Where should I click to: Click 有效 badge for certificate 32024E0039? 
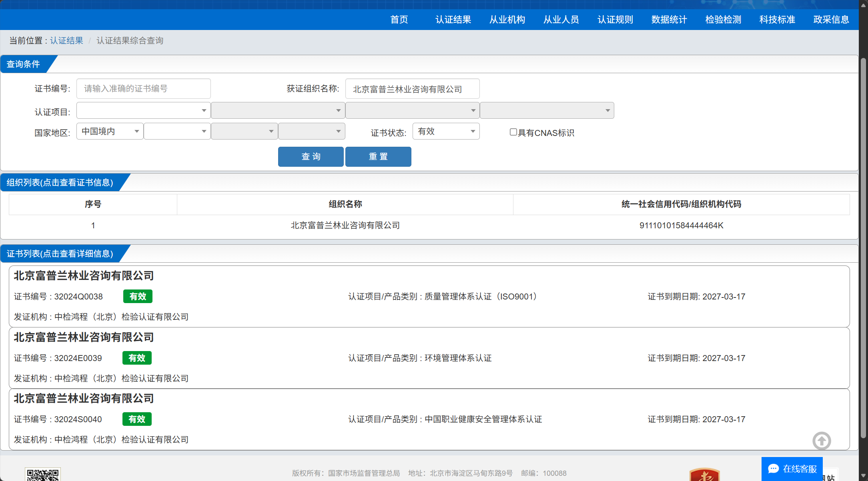point(137,358)
